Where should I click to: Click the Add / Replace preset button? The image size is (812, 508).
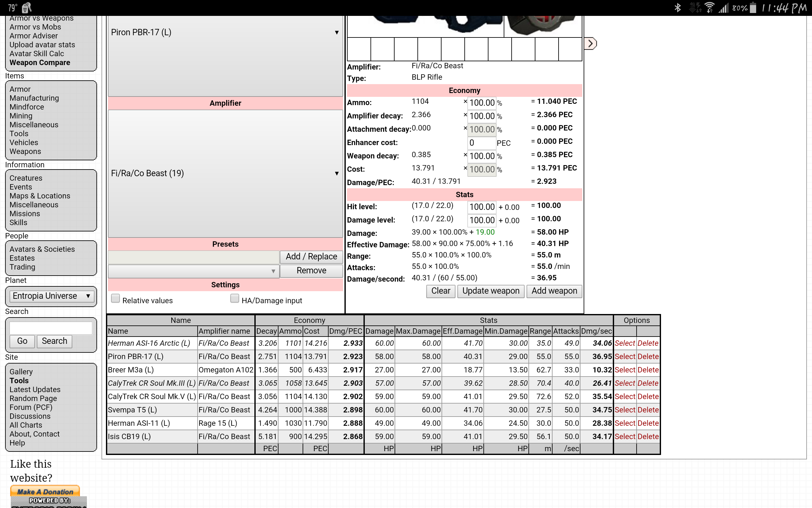coord(311,257)
